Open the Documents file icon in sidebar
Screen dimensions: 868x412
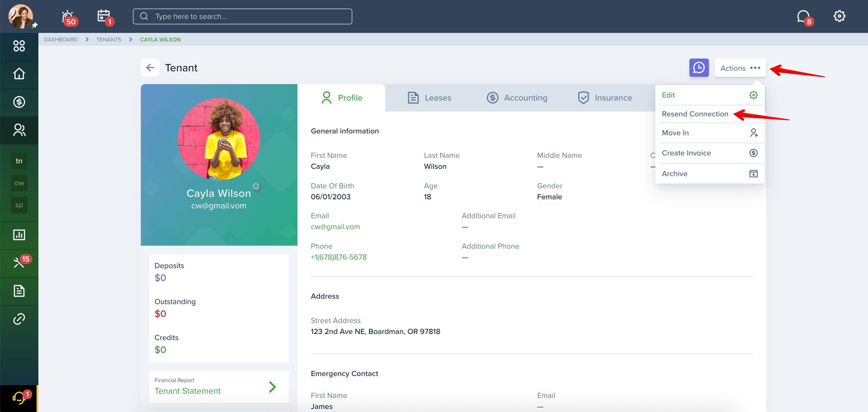pos(19,291)
